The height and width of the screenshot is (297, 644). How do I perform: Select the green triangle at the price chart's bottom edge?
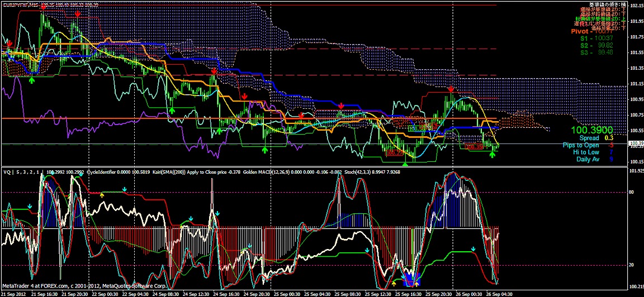[406, 164]
